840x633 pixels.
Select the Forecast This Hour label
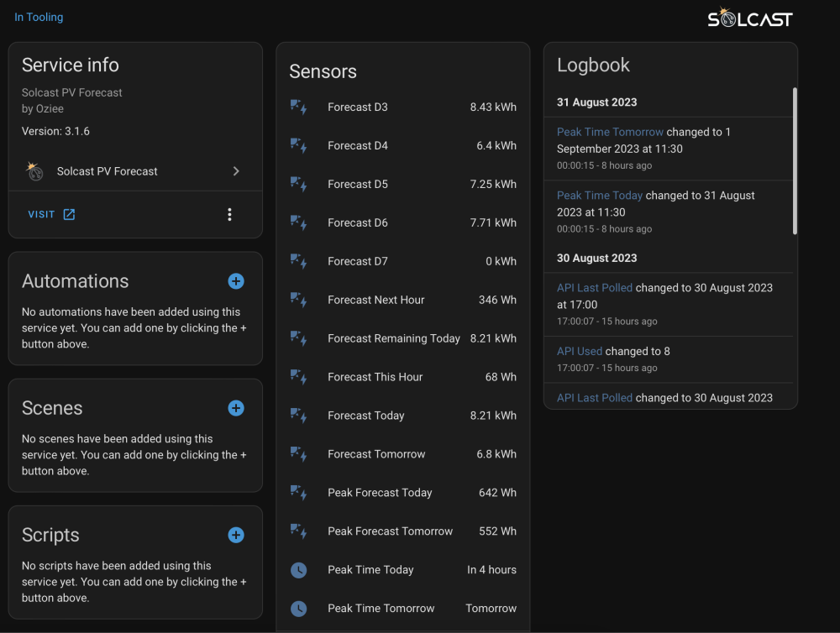pos(375,377)
